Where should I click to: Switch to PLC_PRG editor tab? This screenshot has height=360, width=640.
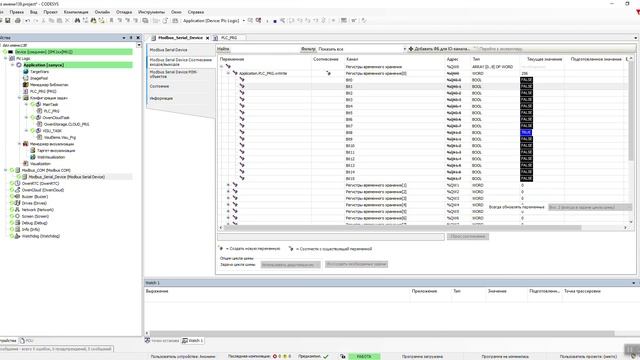[229, 38]
